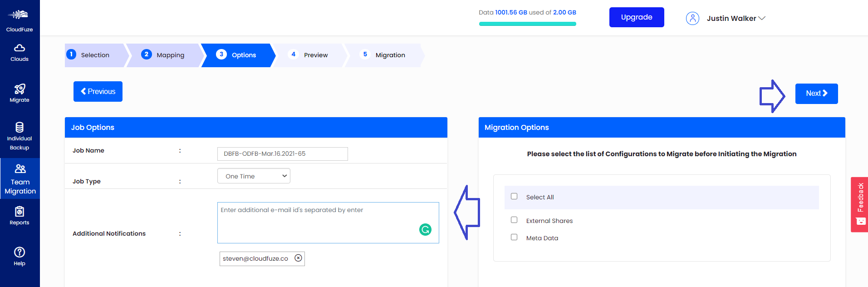Click the CloudFuze logo icon

[19, 15]
